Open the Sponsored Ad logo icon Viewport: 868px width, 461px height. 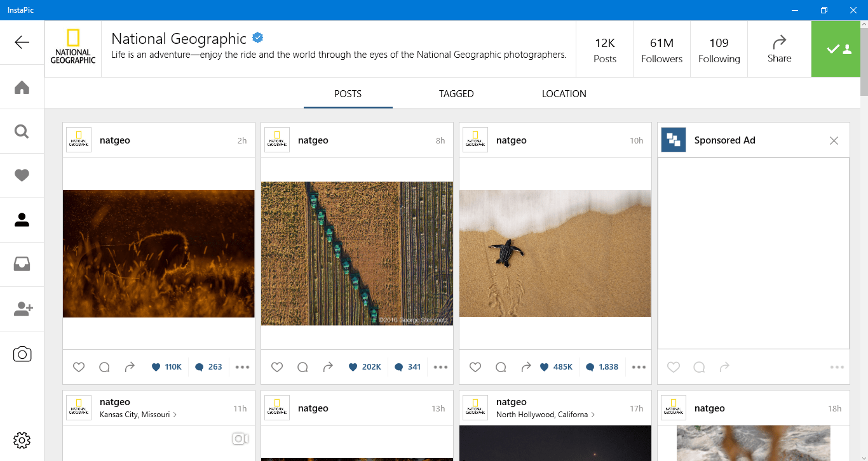point(674,140)
